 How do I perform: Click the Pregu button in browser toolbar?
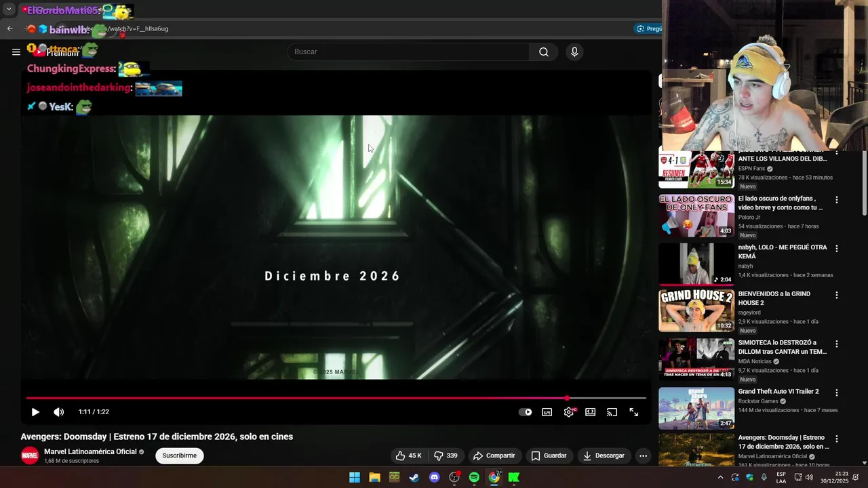tap(650, 28)
